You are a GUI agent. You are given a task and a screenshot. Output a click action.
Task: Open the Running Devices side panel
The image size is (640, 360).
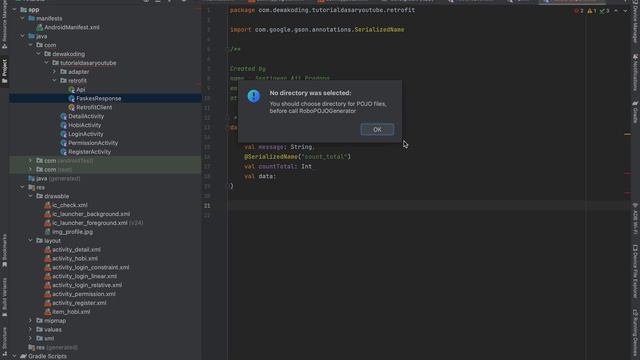(x=636, y=333)
